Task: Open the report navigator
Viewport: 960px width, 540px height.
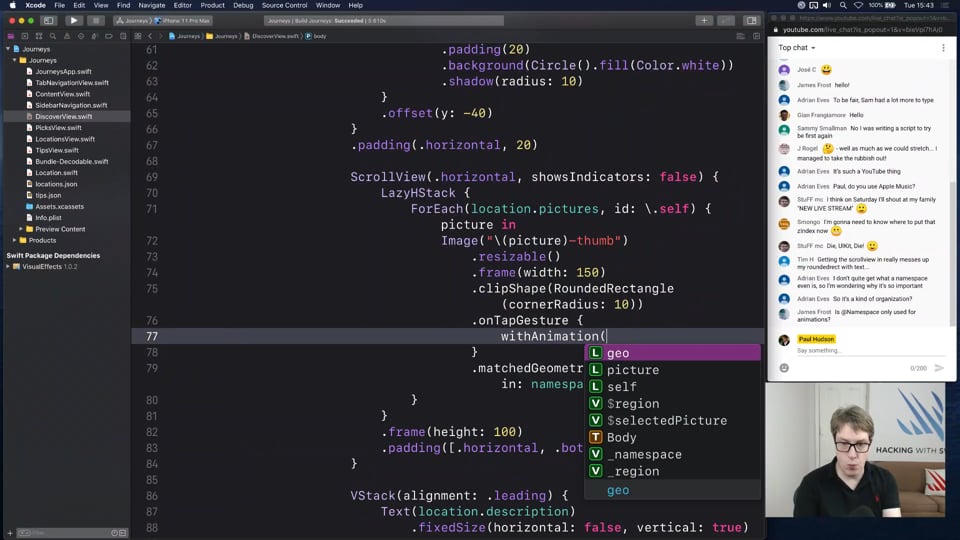Action: coord(123,36)
